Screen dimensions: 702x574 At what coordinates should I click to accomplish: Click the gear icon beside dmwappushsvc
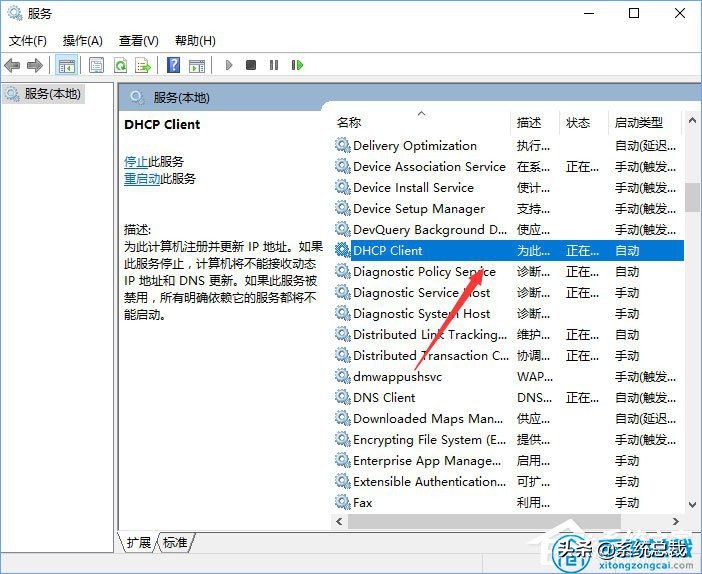(x=342, y=377)
